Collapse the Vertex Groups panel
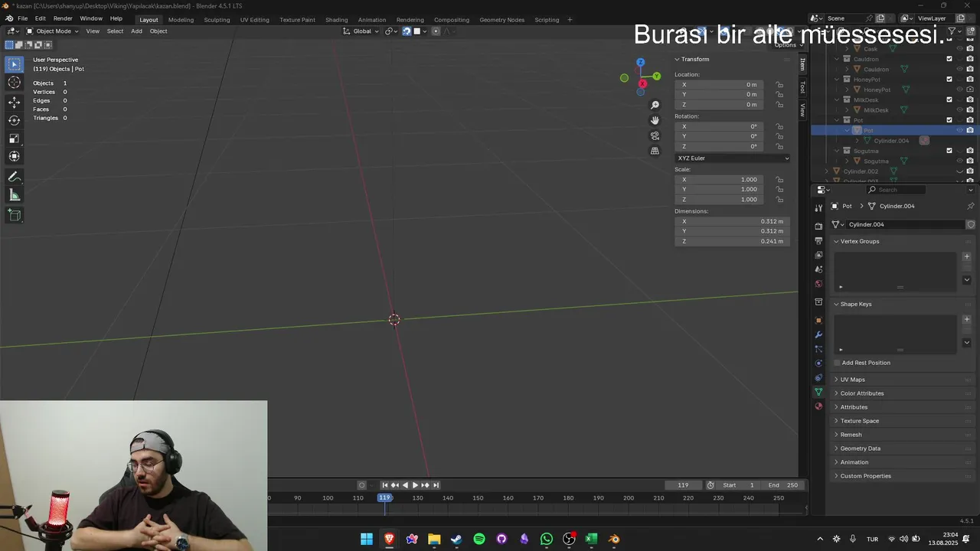 (x=859, y=241)
